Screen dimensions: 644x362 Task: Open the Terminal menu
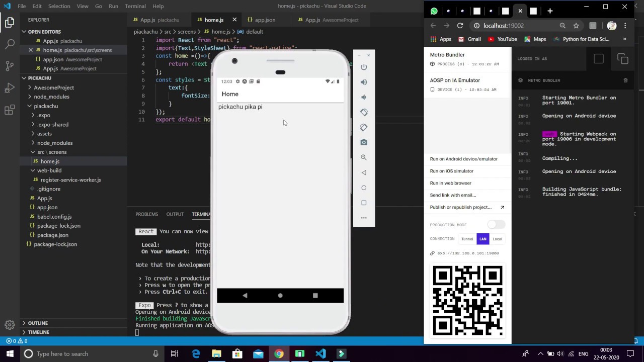pyautogui.click(x=135, y=6)
